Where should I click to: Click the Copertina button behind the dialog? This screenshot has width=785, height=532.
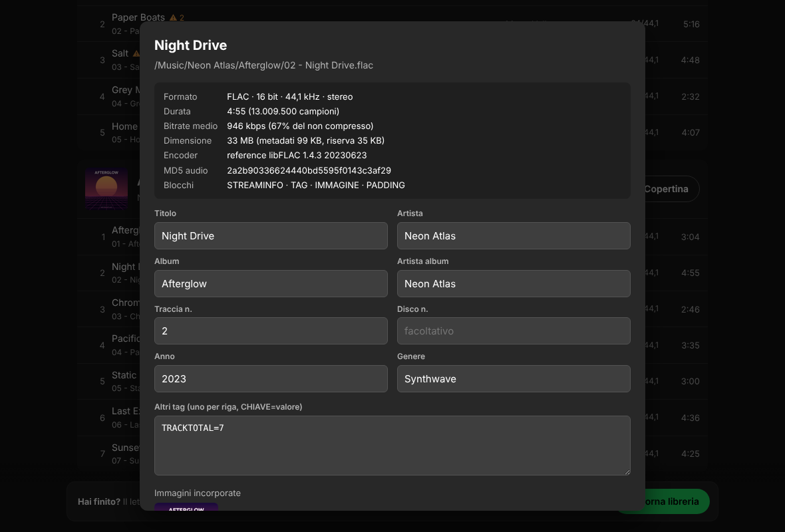point(671,189)
